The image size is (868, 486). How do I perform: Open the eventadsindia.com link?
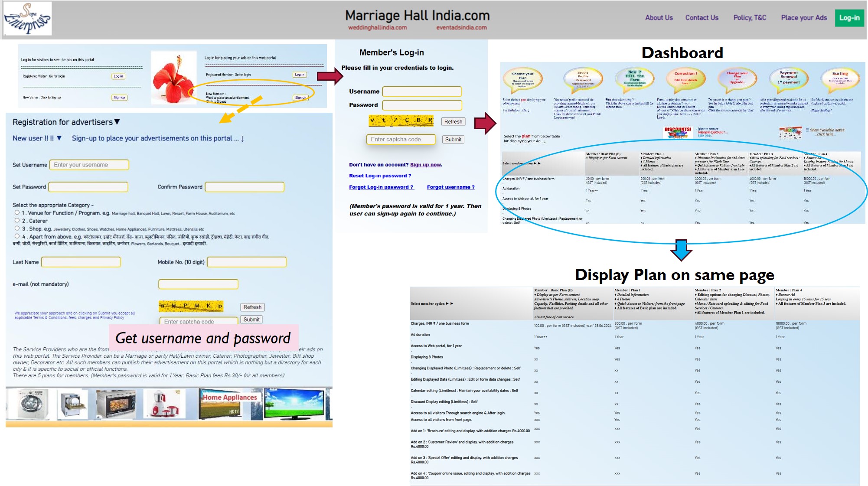[x=461, y=28]
